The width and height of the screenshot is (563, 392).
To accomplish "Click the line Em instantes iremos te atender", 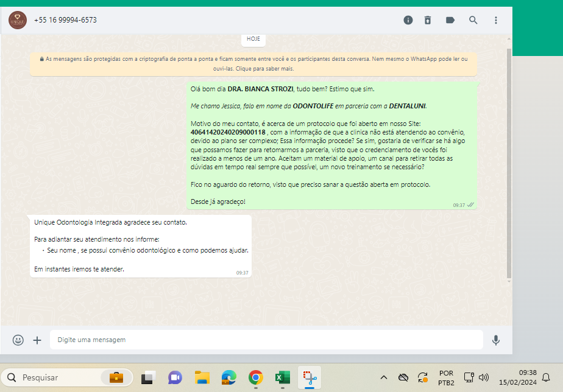I will click(x=79, y=269).
